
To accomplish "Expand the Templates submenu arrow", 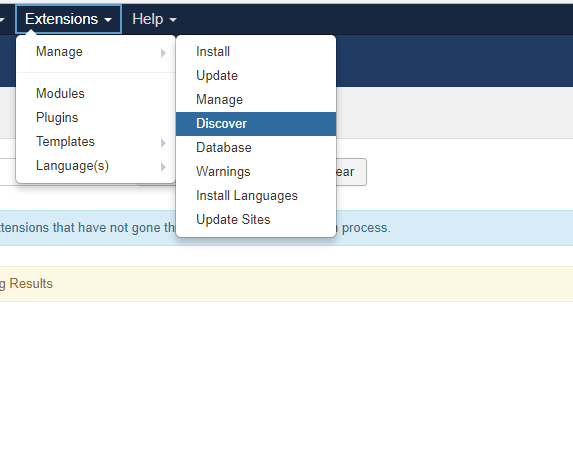I will pos(163,143).
